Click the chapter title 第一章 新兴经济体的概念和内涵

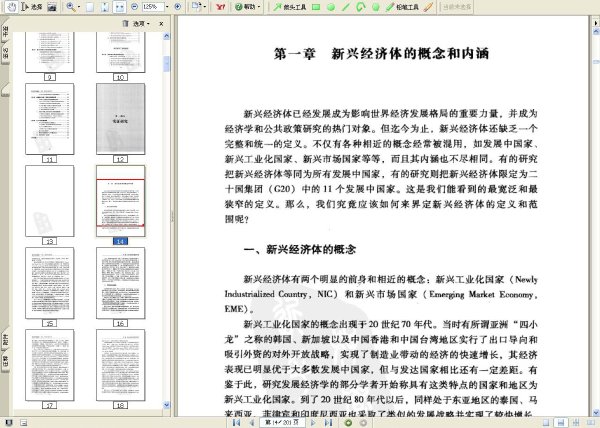pyautogui.click(x=382, y=54)
